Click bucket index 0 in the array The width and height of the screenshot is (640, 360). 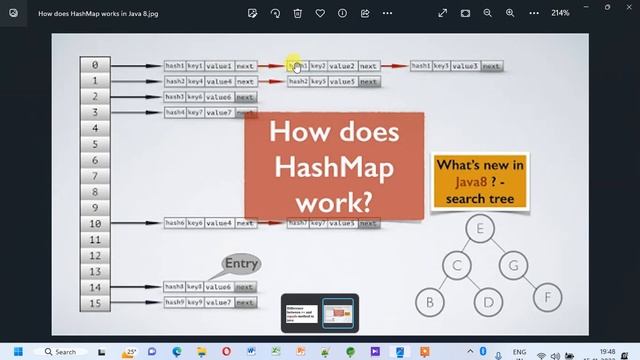tap(95, 65)
